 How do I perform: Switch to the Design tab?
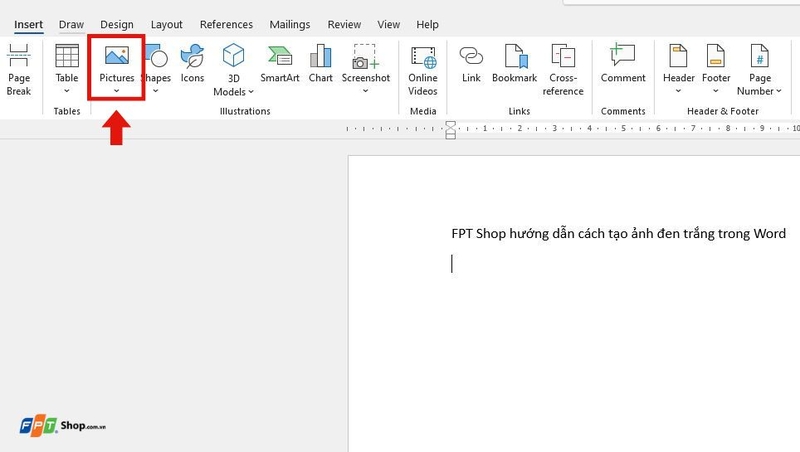click(x=117, y=24)
